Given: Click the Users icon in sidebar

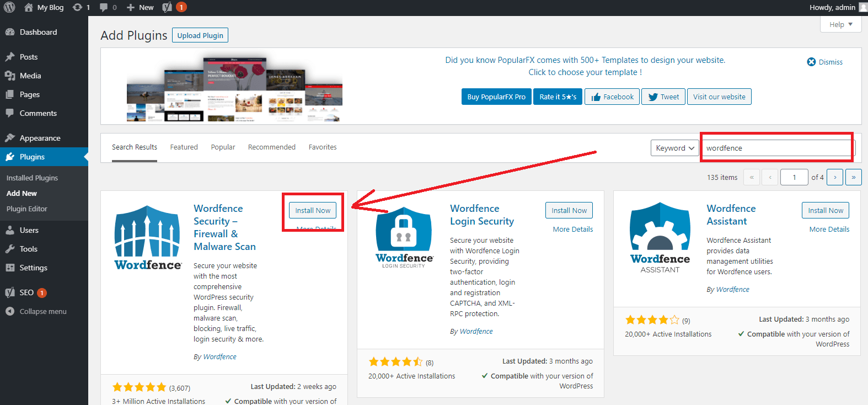Looking at the screenshot, I should [10, 230].
